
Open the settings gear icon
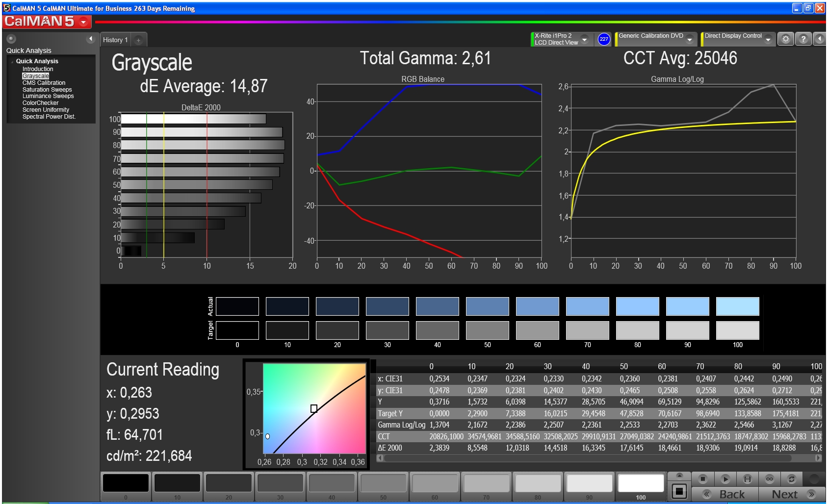(786, 39)
